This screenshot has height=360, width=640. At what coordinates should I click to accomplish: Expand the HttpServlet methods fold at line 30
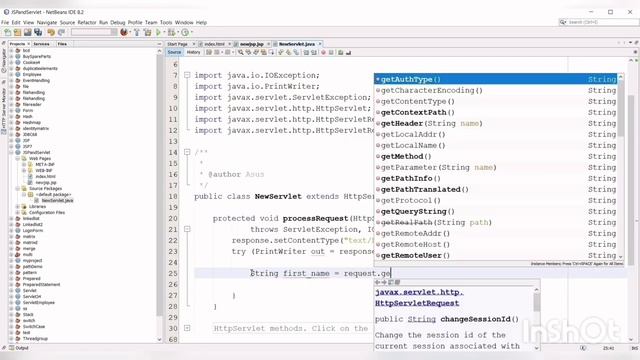click(x=187, y=328)
